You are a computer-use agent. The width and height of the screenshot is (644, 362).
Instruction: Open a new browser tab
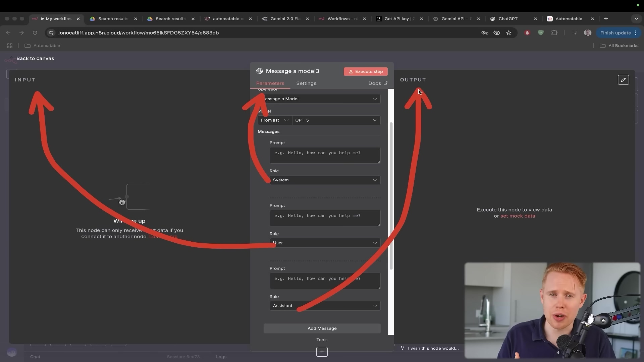coord(606,19)
